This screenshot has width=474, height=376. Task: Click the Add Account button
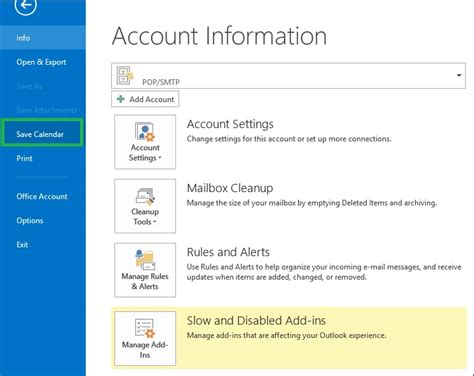tap(145, 99)
